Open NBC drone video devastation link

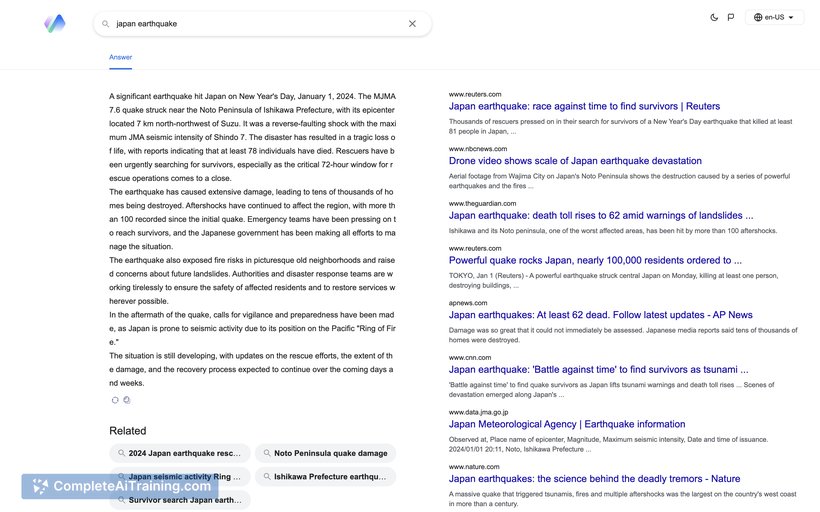[575, 161]
